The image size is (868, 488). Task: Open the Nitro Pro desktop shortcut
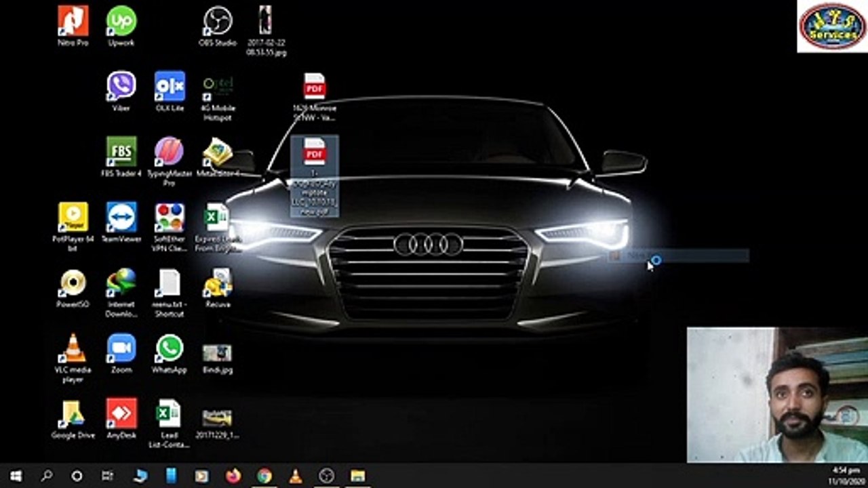click(73, 26)
